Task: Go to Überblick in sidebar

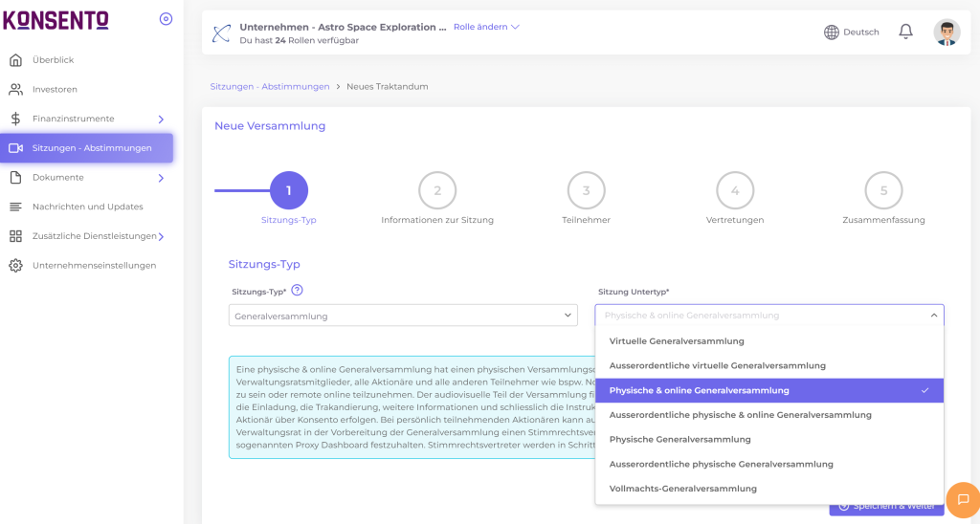Action: [54, 60]
